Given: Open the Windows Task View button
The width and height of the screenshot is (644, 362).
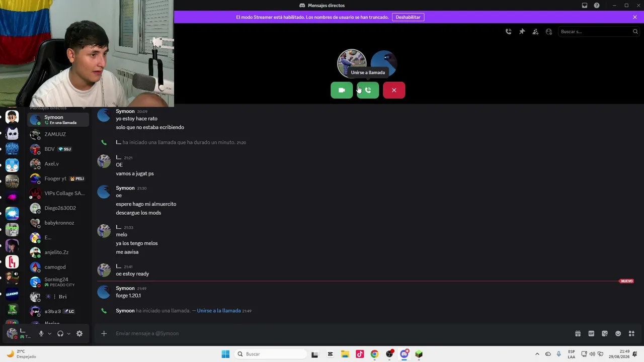Looking at the screenshot, I should pos(315,354).
